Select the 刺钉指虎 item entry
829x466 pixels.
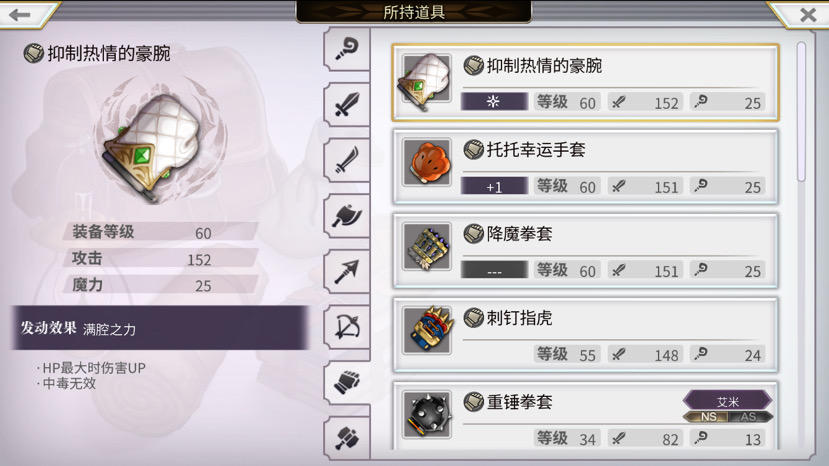tap(585, 335)
